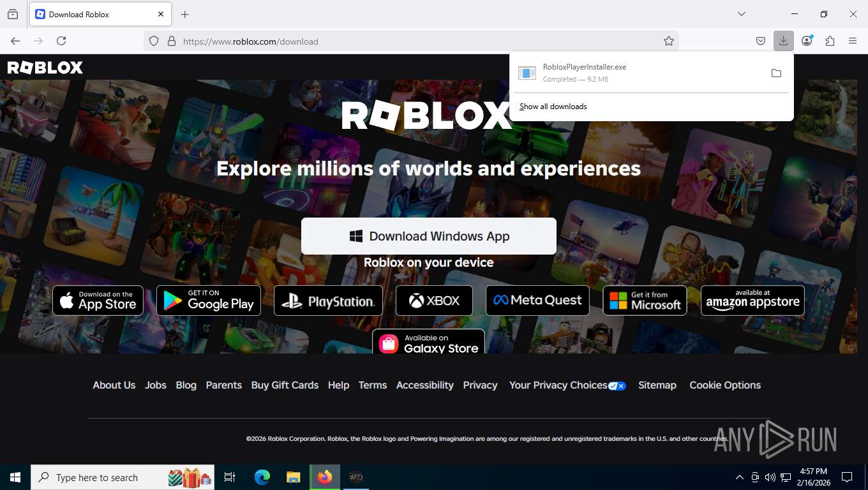This screenshot has height=490, width=868.
Task: Open the XBOX store badge
Action: (x=434, y=301)
